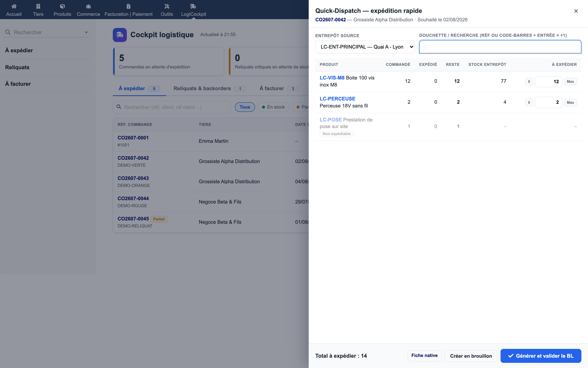Select Reliquats in the sidebar

pos(17,67)
